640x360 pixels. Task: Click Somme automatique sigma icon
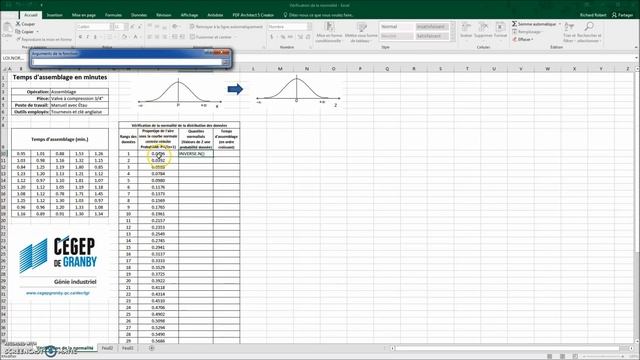(x=514, y=24)
